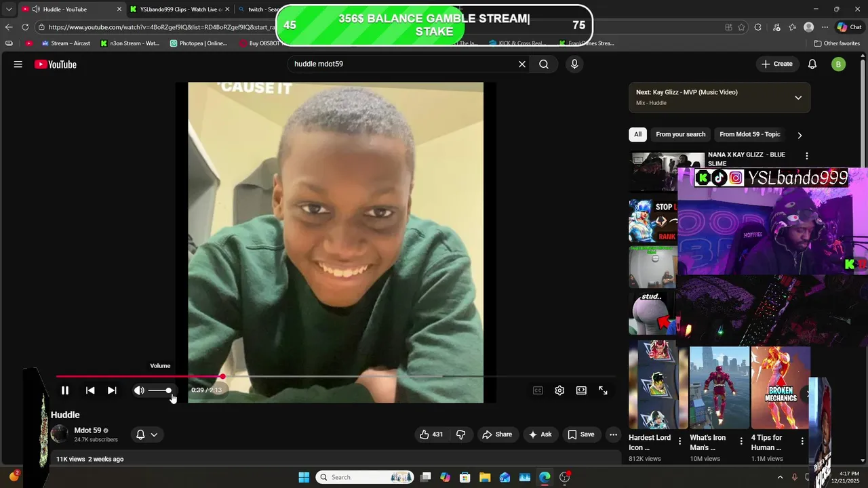Open Microsoft Store from the taskbar

465,477
